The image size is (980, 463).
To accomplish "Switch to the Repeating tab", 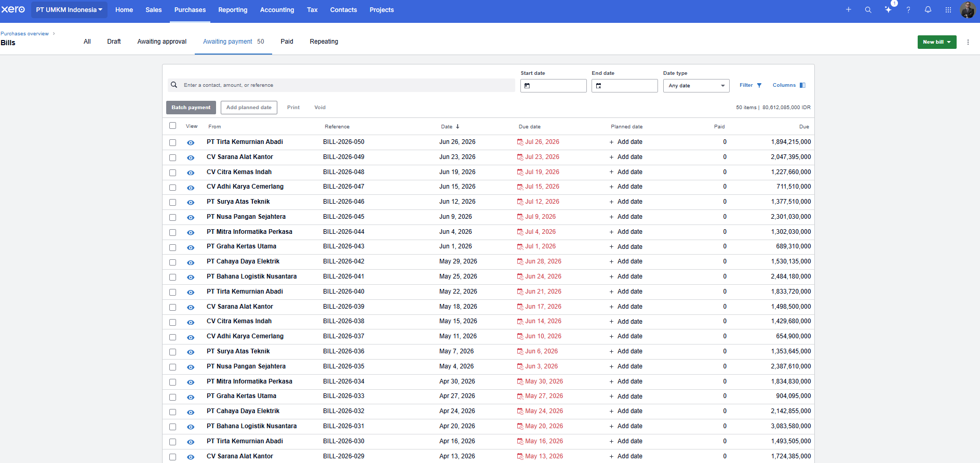I will point(324,42).
